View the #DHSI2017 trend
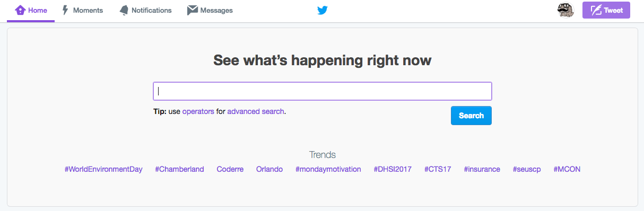 coord(393,169)
